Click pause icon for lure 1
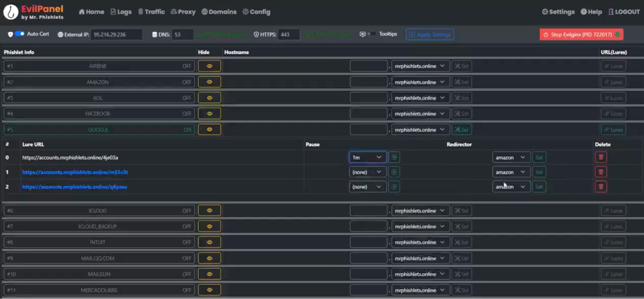Viewport: 644px width, 299px height. 394,172
